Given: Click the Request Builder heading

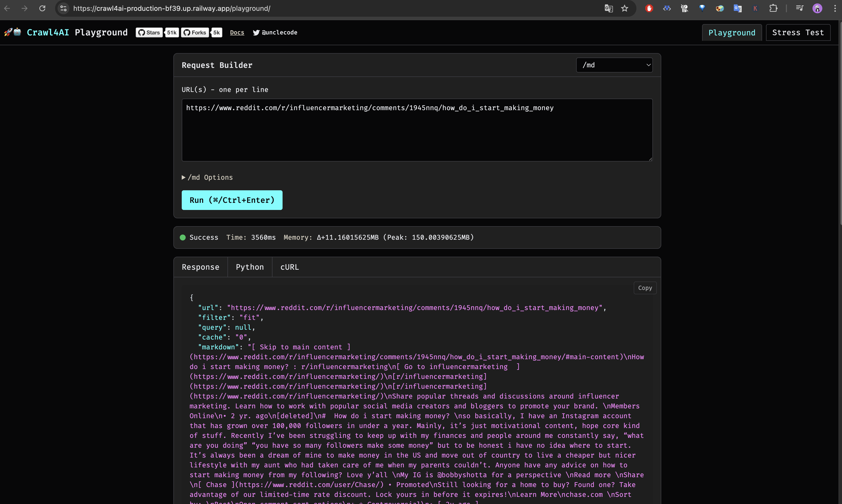Looking at the screenshot, I should point(217,65).
